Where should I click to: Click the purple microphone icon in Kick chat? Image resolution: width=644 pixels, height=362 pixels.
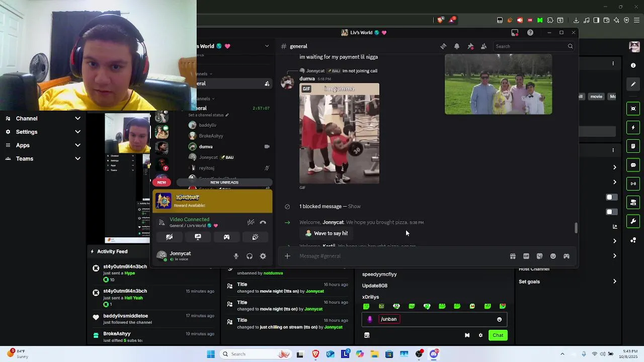(x=370, y=319)
